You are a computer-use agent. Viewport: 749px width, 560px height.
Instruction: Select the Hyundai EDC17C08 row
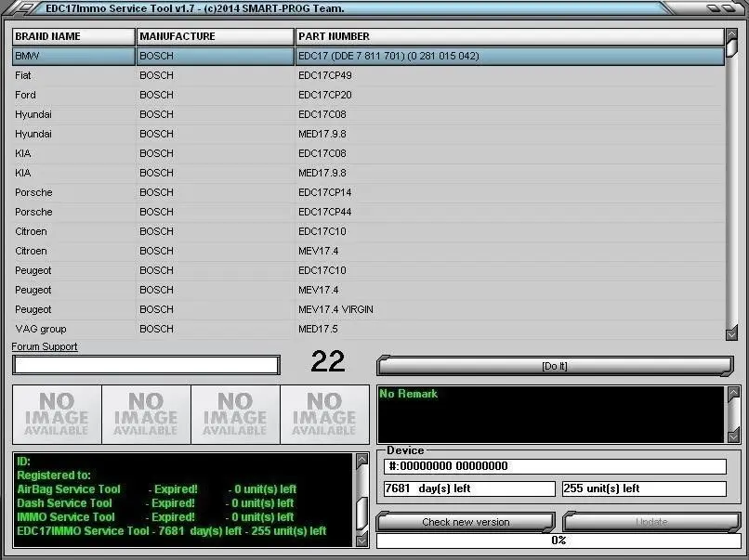(x=368, y=114)
